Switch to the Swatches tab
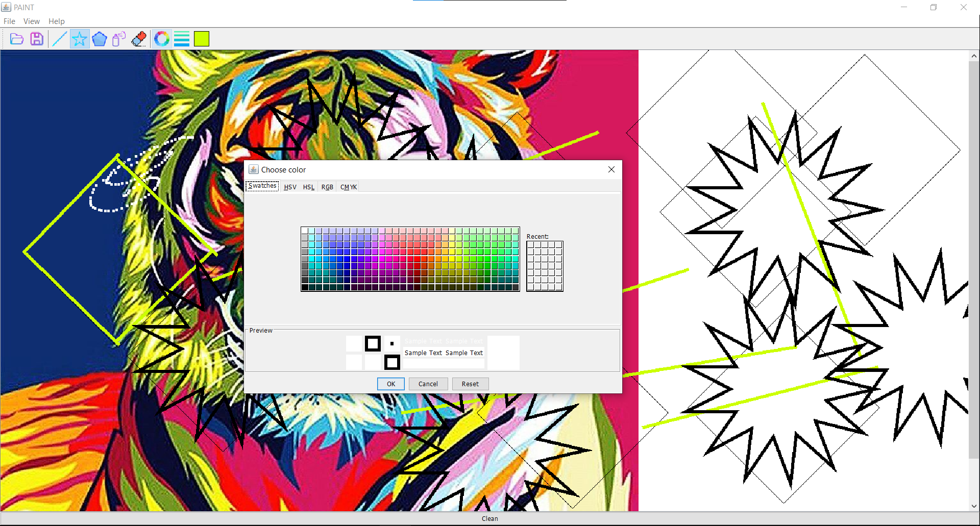The image size is (980, 526). [262, 186]
